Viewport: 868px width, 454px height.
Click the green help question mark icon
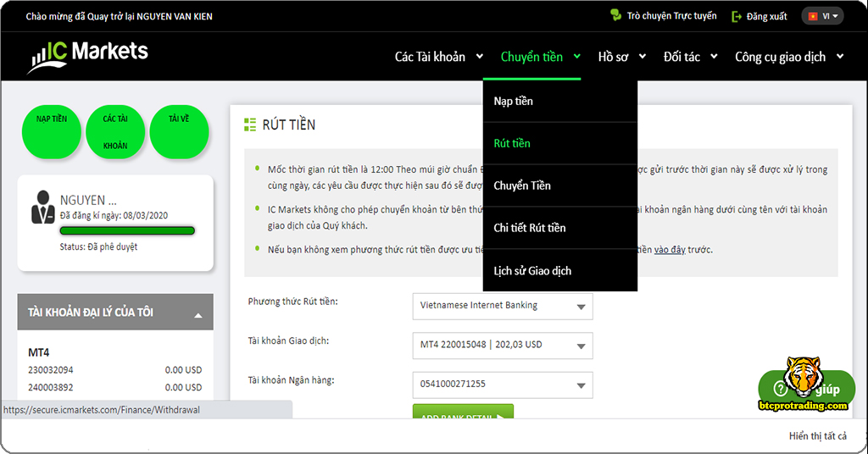pyautogui.click(x=781, y=389)
